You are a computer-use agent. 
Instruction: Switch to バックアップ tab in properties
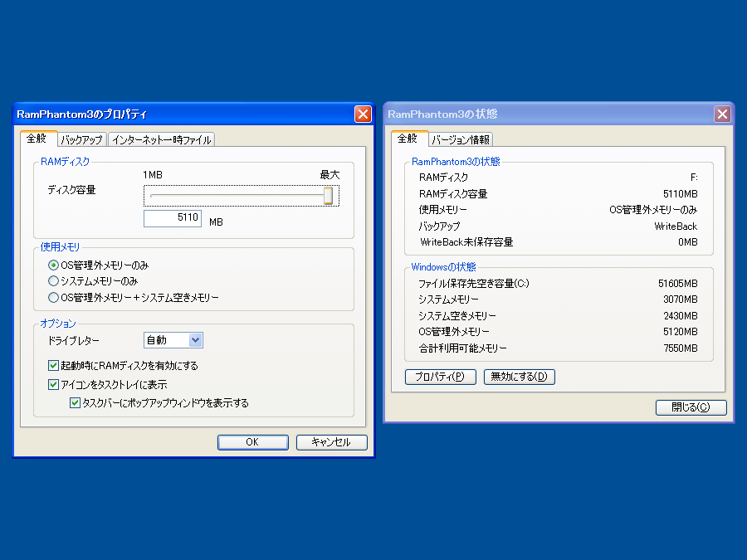[81, 139]
